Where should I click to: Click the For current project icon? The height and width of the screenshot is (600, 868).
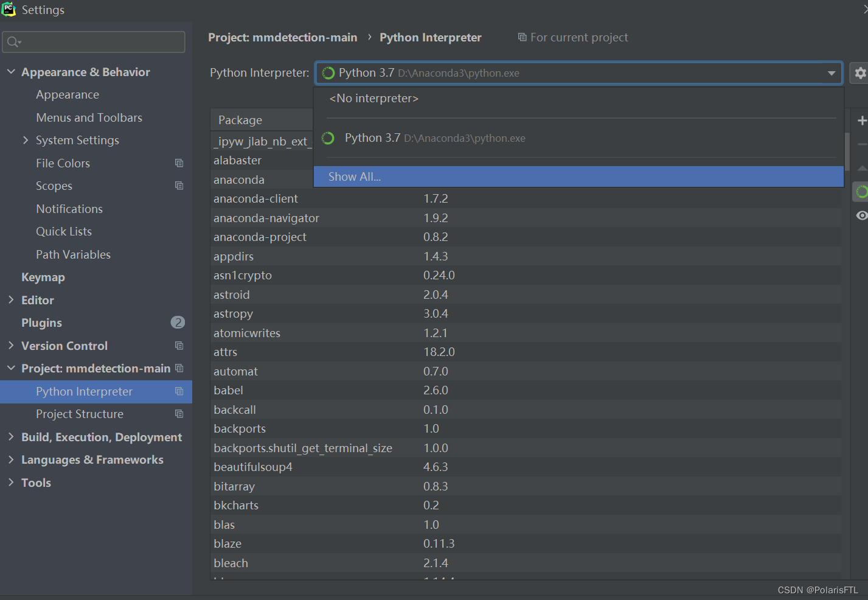522,38
